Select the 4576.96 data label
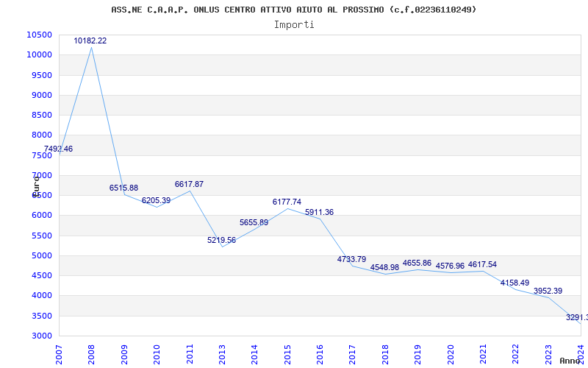The width and height of the screenshot is (588, 368). pyautogui.click(x=450, y=266)
